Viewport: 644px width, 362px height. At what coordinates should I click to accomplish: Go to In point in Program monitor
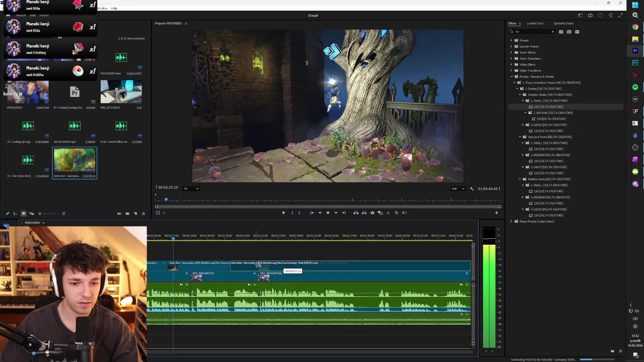[312, 213]
